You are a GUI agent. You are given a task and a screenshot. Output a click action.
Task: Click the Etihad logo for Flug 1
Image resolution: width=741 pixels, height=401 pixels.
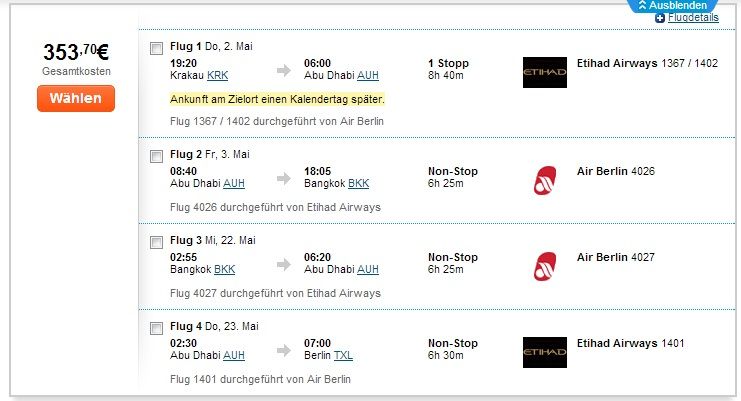(544, 72)
